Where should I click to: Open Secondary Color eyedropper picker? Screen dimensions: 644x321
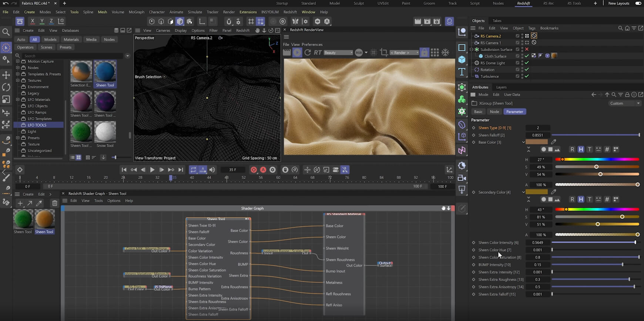pyautogui.click(x=553, y=192)
